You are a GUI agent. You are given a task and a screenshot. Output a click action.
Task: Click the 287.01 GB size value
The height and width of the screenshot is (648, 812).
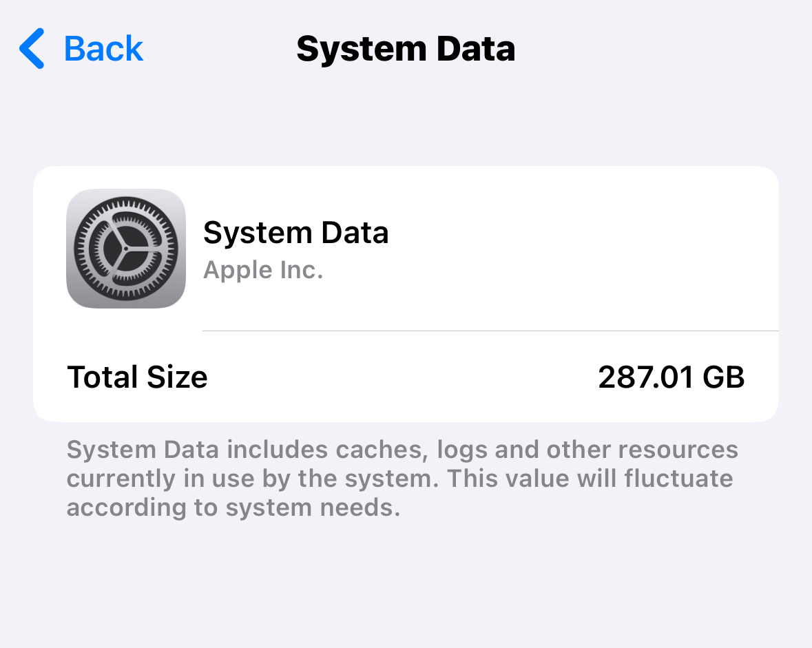(x=671, y=377)
